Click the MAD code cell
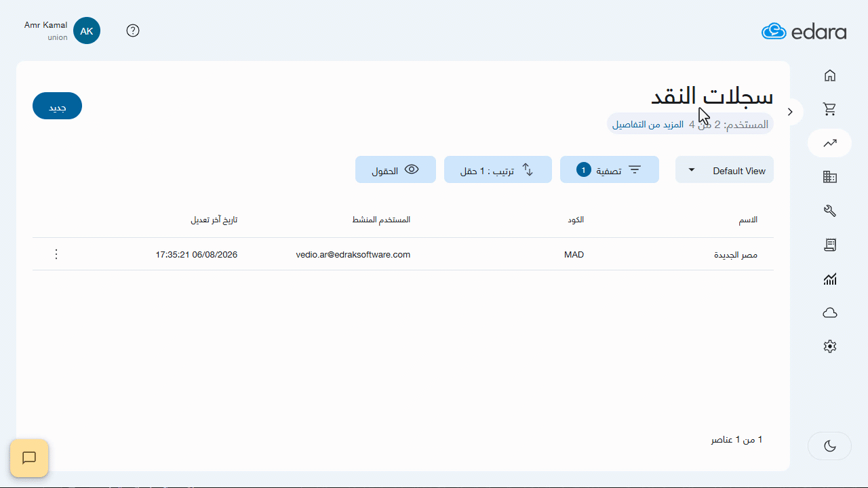Viewport: 868px width, 488px height. click(x=574, y=255)
